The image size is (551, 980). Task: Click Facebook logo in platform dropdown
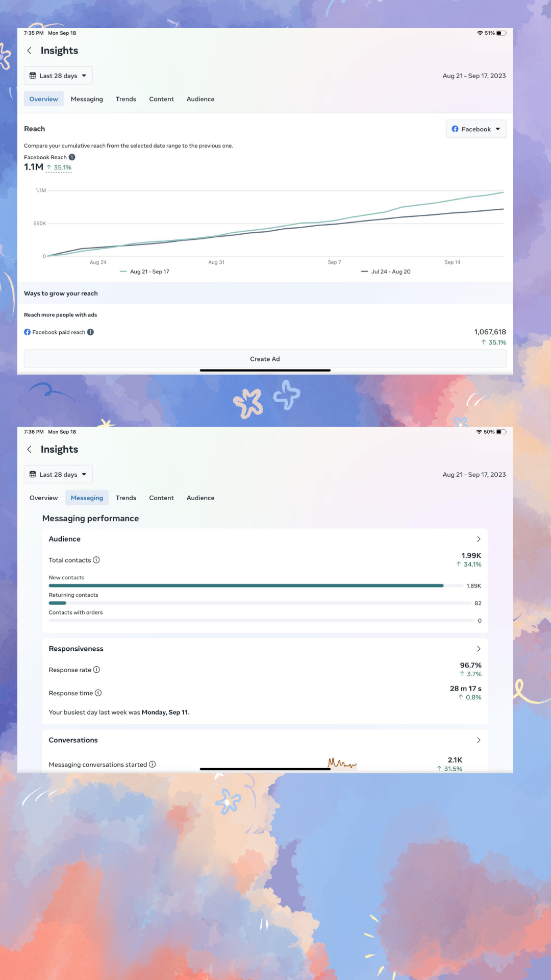(x=455, y=129)
